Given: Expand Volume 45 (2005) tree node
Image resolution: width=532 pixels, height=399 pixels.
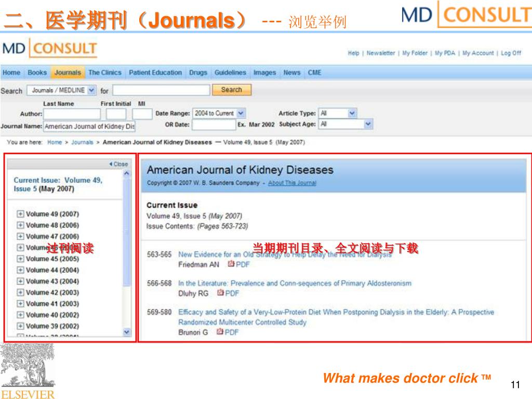Looking at the screenshot, I should (20, 259).
